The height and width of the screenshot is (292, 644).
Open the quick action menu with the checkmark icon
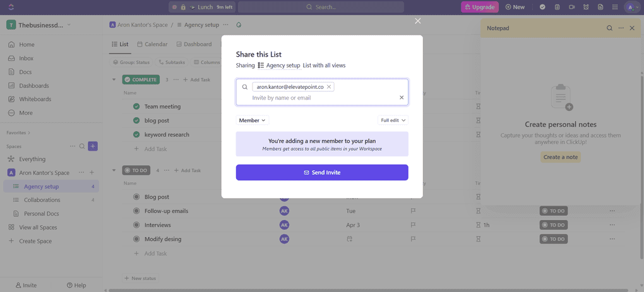pyautogui.click(x=542, y=7)
